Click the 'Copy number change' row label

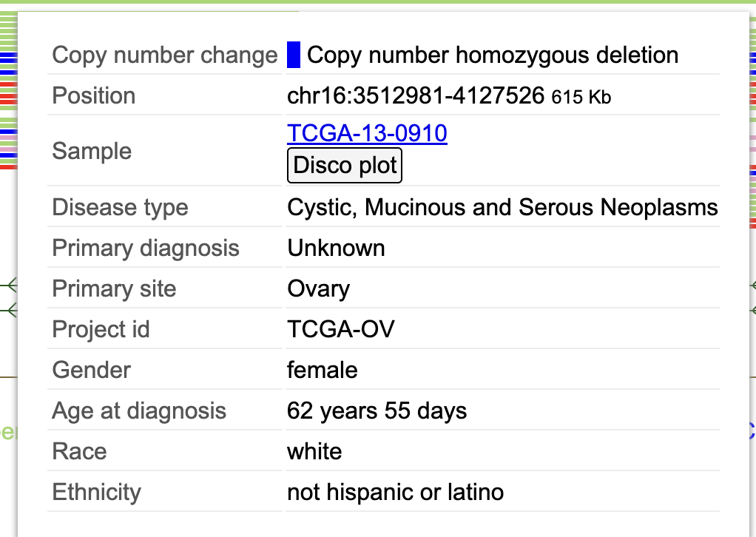164,55
